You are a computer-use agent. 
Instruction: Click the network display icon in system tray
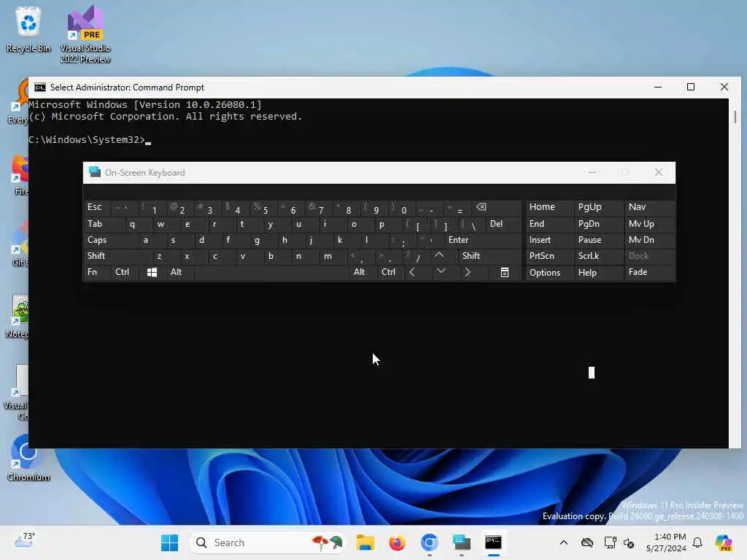[610, 542]
